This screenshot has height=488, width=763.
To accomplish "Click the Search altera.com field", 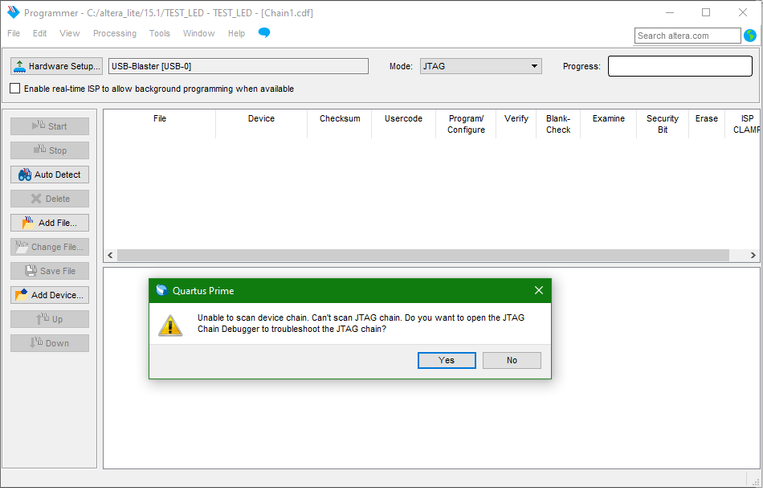I will (x=687, y=36).
